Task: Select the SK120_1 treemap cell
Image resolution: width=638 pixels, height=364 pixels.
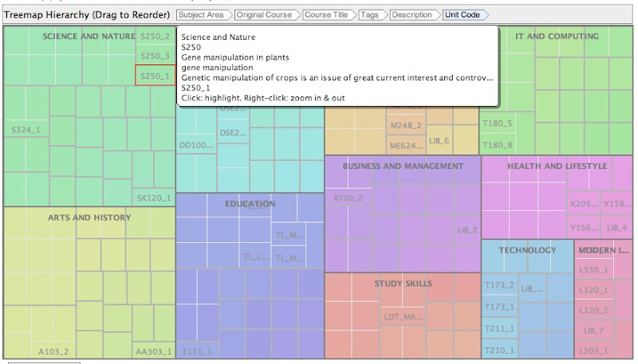Action: [x=153, y=198]
